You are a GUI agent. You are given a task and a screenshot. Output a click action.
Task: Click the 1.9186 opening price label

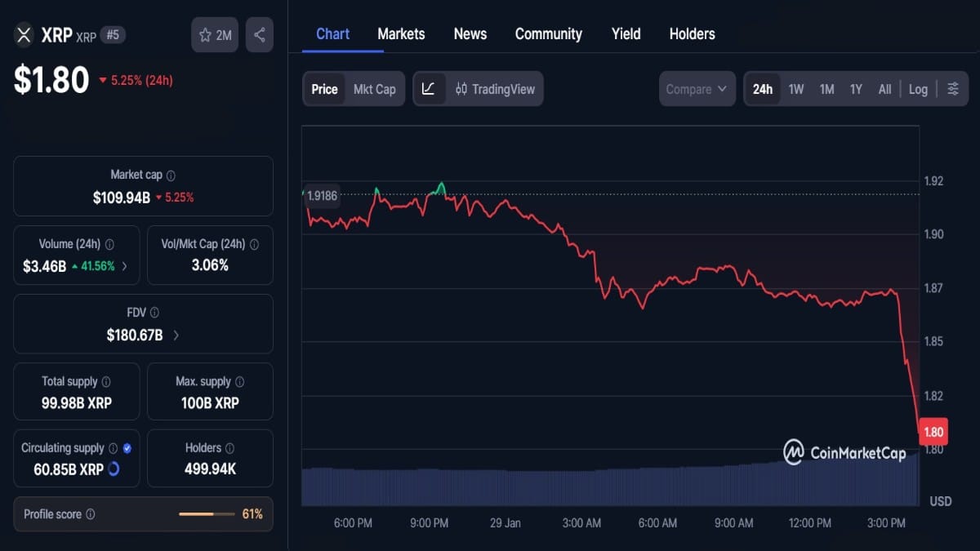click(321, 195)
